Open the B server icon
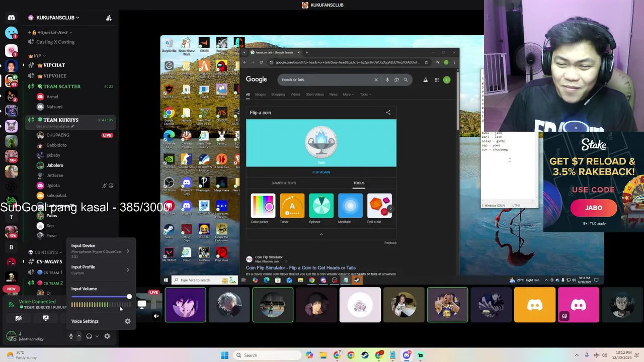 pyautogui.click(x=11, y=247)
